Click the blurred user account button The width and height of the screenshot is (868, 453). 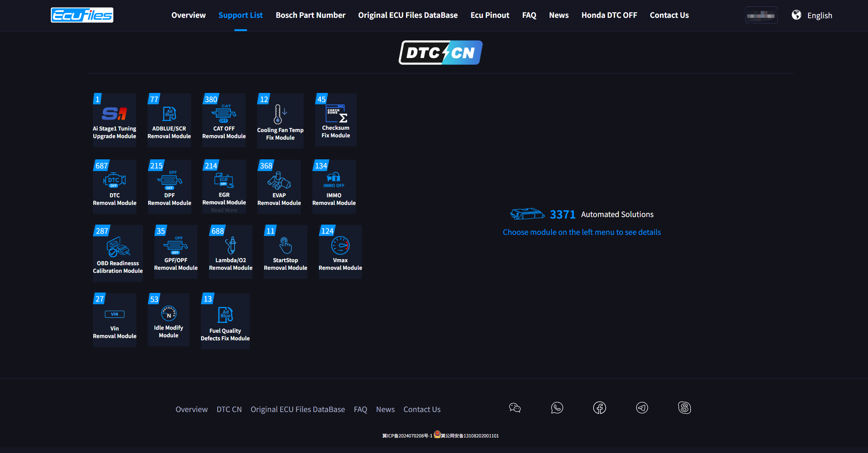point(761,15)
